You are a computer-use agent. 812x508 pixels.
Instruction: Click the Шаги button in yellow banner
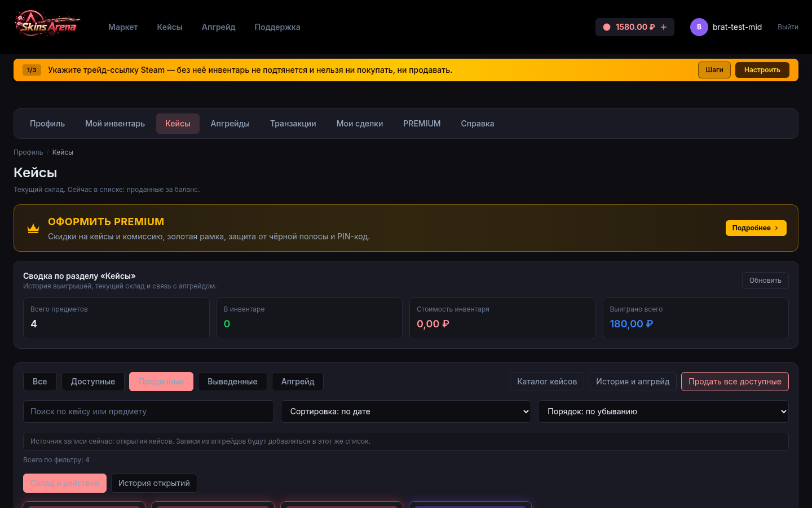tap(714, 70)
